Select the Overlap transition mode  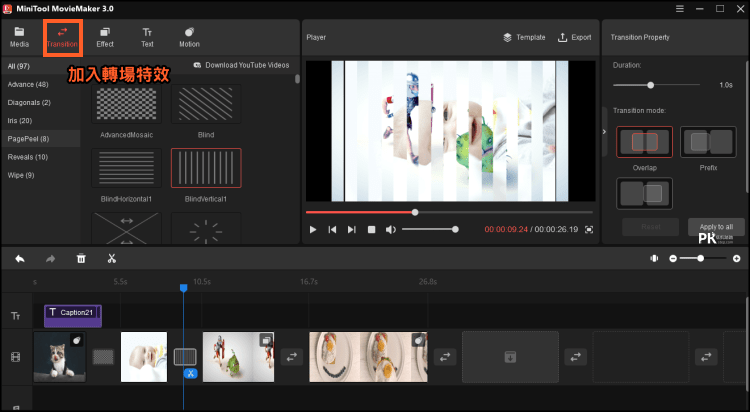coord(644,142)
